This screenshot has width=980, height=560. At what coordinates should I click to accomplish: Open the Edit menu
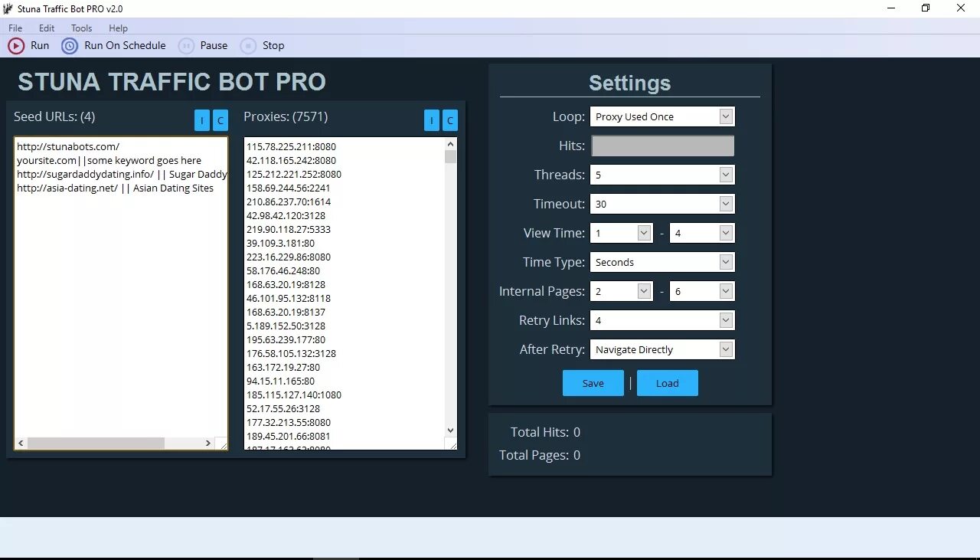tap(47, 28)
